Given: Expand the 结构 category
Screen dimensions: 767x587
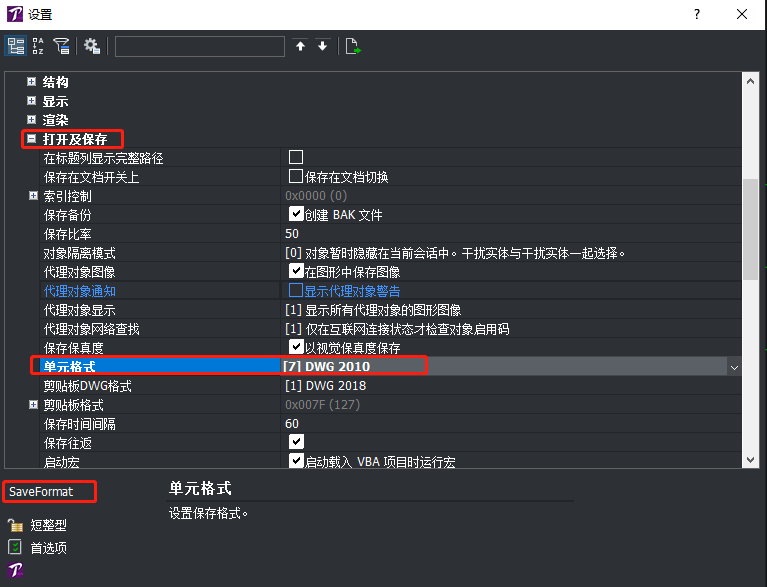Looking at the screenshot, I should click(32, 82).
